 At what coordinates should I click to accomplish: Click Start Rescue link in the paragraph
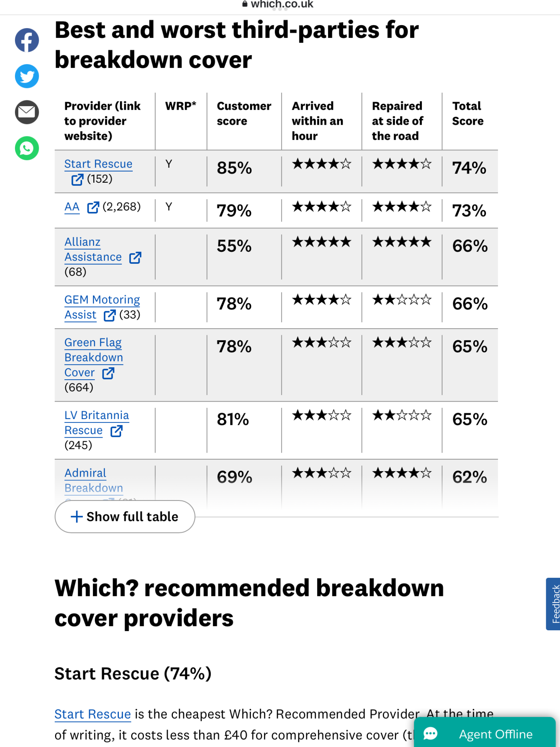click(93, 714)
